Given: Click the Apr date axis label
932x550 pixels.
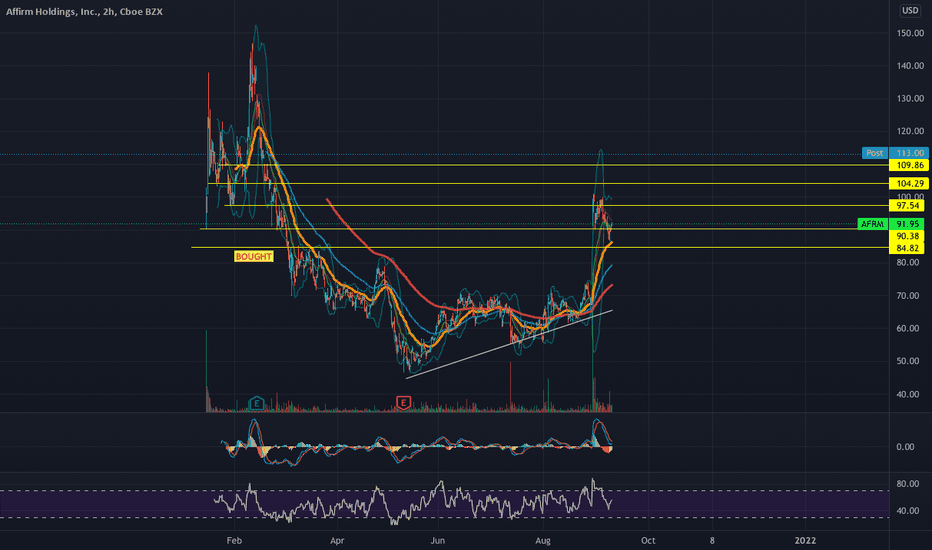Looking at the screenshot, I should [337, 540].
